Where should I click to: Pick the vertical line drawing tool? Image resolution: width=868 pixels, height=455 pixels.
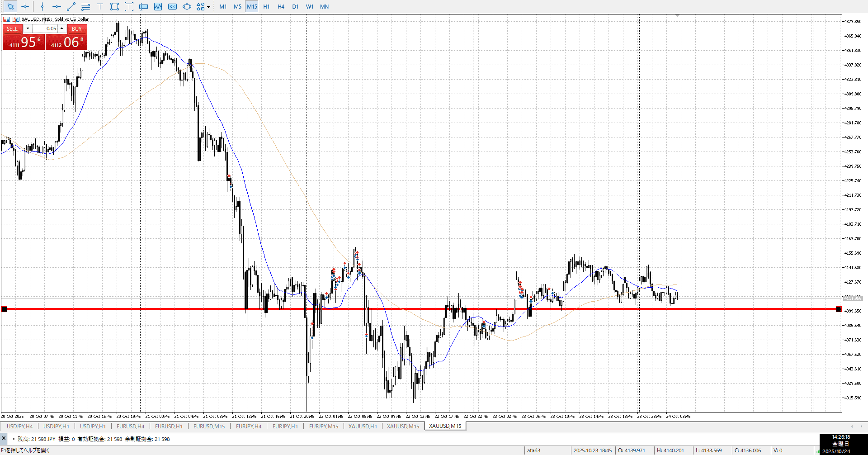pos(42,6)
